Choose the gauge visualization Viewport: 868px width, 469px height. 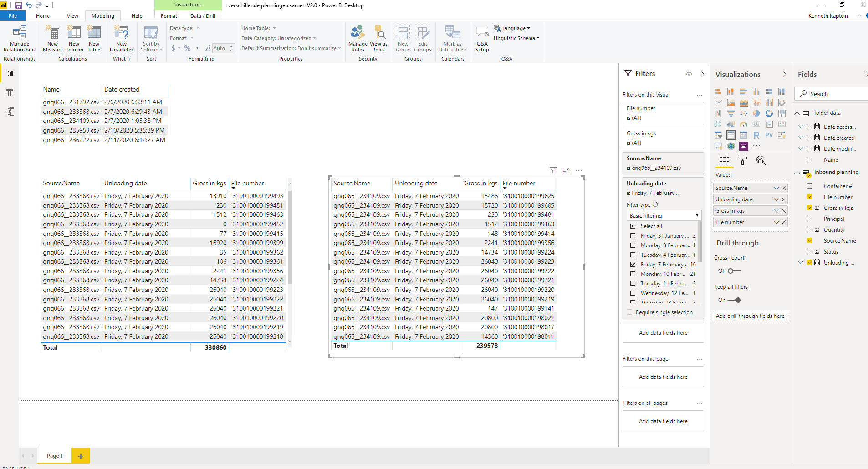click(744, 124)
